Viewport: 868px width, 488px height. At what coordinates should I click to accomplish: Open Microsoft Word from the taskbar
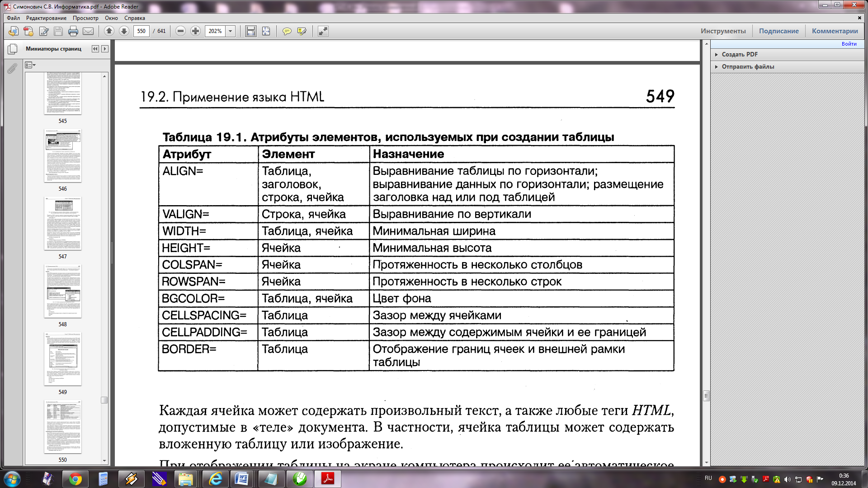(242, 479)
